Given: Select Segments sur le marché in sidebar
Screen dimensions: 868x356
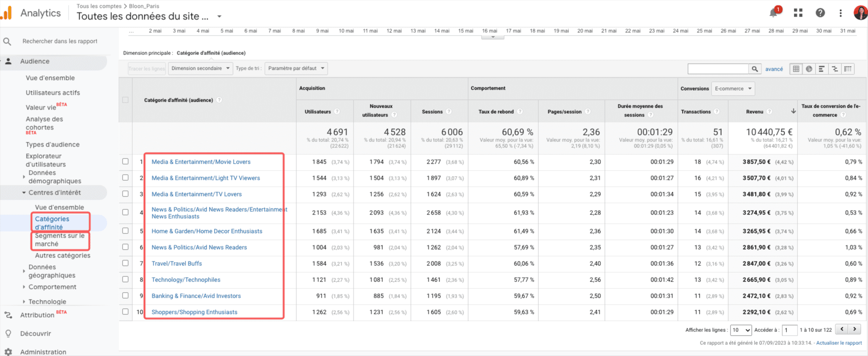Looking at the screenshot, I should (x=60, y=240).
